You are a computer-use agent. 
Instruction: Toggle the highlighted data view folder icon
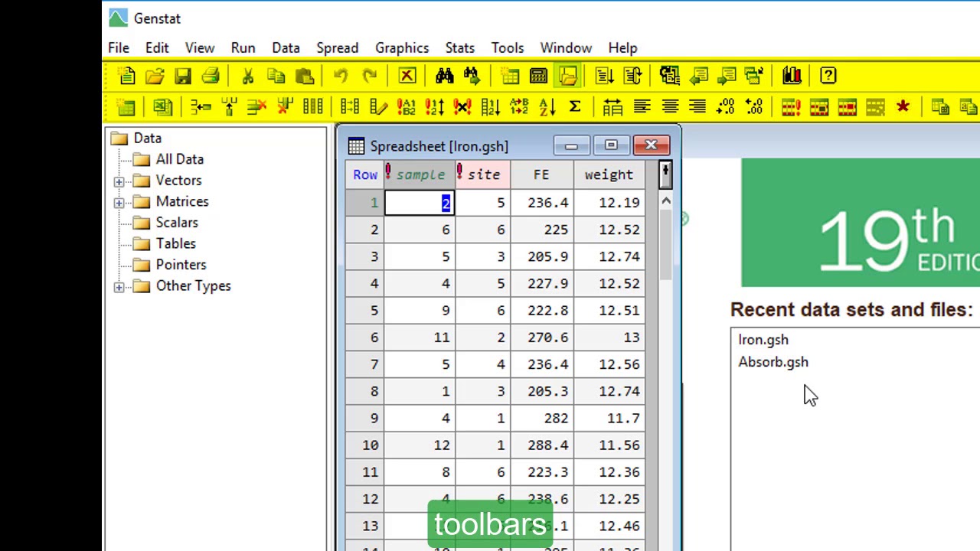[x=567, y=76]
